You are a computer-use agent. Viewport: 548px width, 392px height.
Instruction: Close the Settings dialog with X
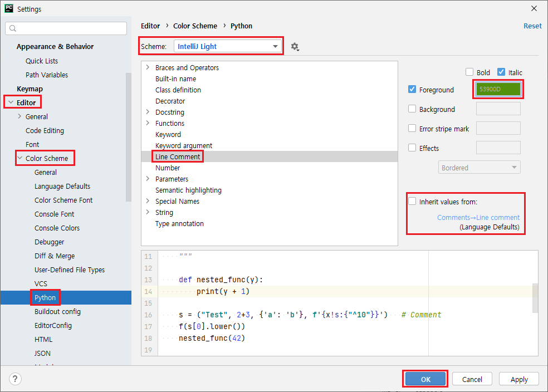(534, 8)
